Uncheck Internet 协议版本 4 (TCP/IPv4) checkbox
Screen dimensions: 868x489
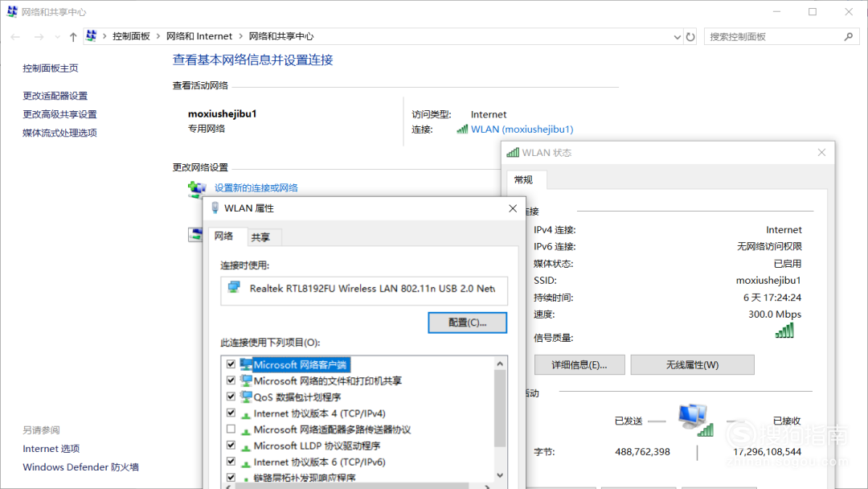(x=231, y=413)
